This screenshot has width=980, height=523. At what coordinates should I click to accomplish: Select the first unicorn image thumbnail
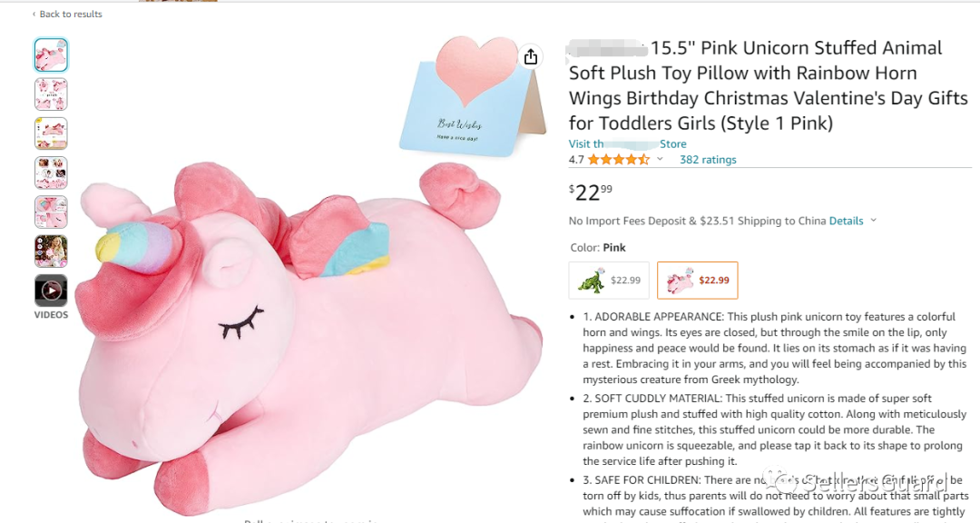tap(51, 55)
